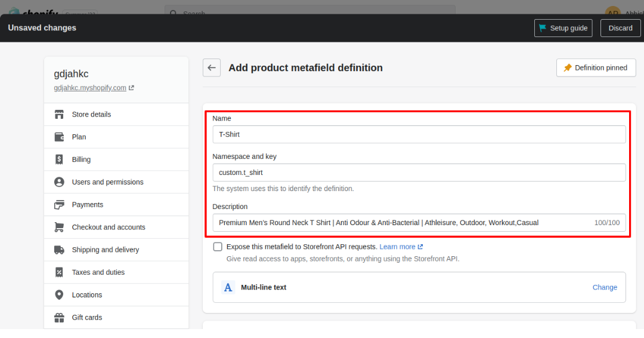
Task: Click the Setup guide button
Action: point(563,28)
